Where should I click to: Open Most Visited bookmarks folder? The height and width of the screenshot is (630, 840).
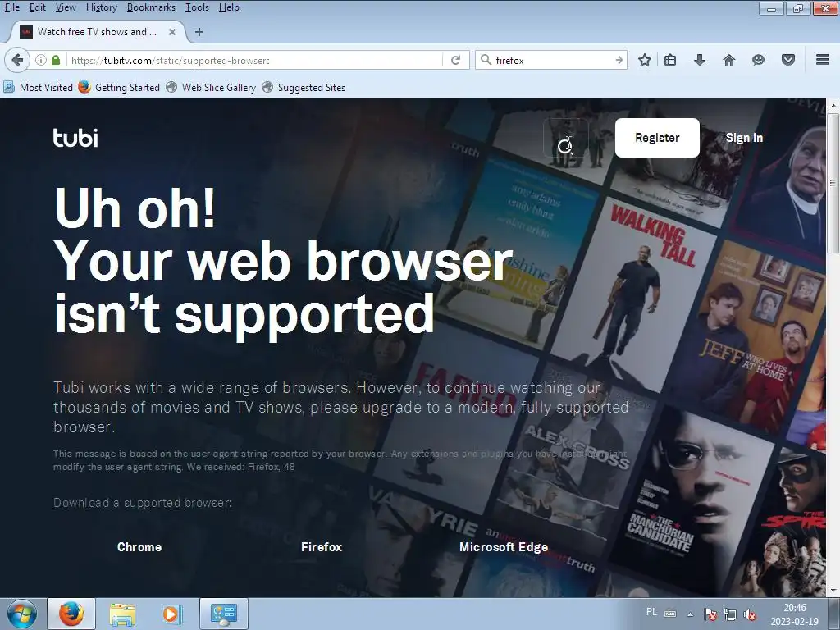tap(38, 87)
